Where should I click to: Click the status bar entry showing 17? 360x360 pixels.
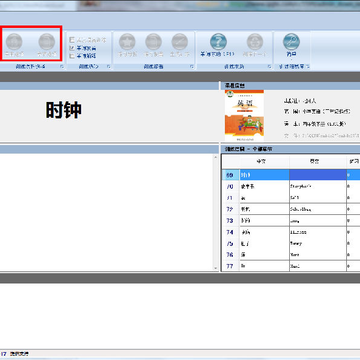pos(4,354)
